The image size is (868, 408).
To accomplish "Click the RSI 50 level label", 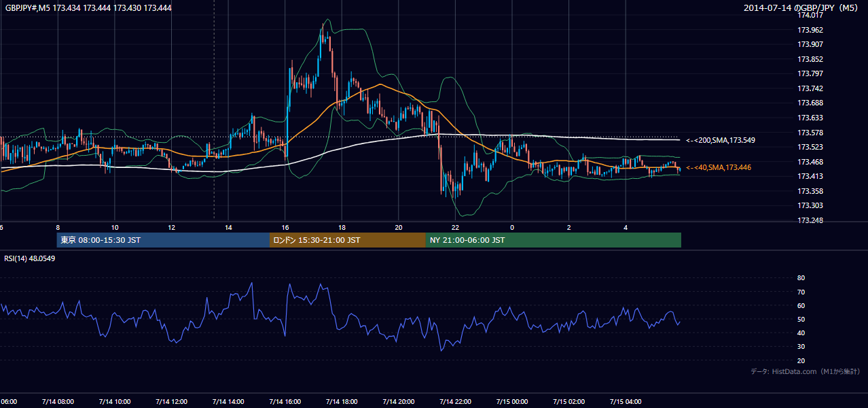I will point(801,320).
